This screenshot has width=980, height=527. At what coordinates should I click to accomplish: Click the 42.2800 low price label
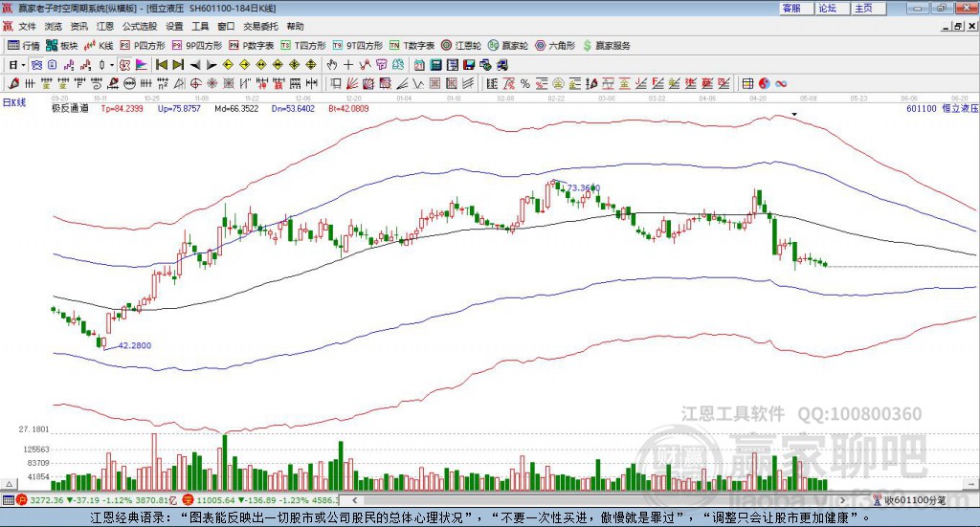(x=134, y=345)
